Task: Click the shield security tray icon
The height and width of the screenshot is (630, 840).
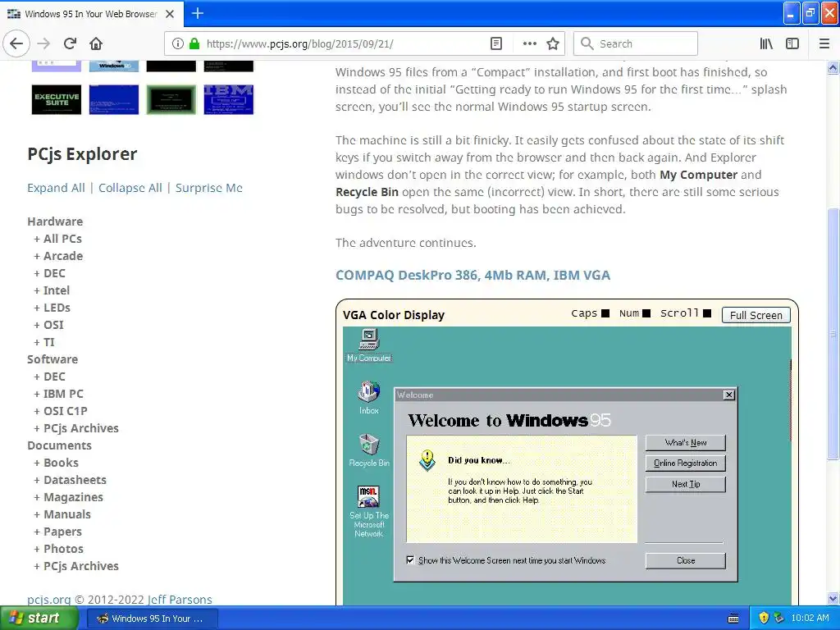Action: point(764,619)
